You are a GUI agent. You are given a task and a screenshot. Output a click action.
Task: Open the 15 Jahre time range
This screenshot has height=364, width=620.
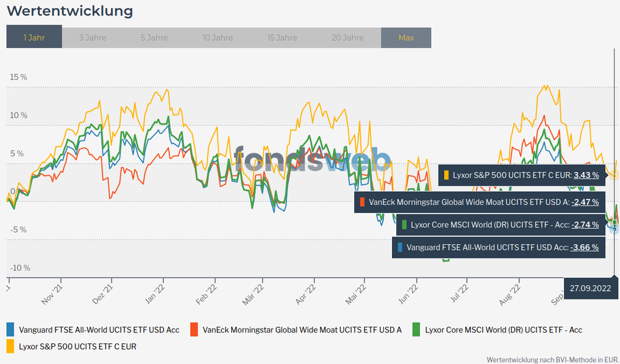(282, 37)
